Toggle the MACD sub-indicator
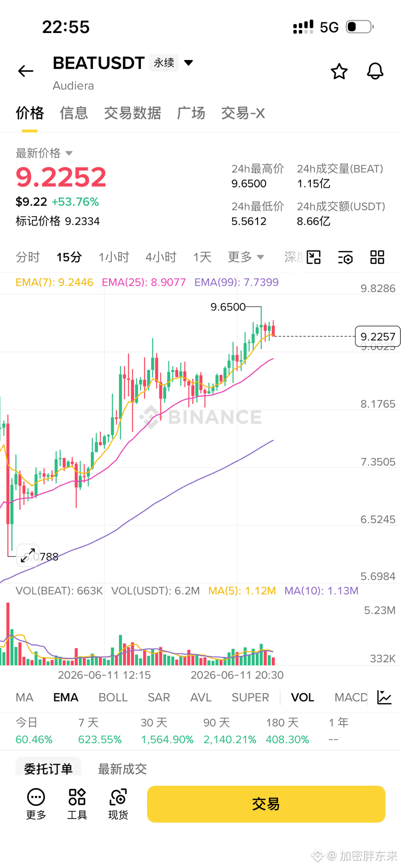The image size is (401, 868). (x=351, y=697)
